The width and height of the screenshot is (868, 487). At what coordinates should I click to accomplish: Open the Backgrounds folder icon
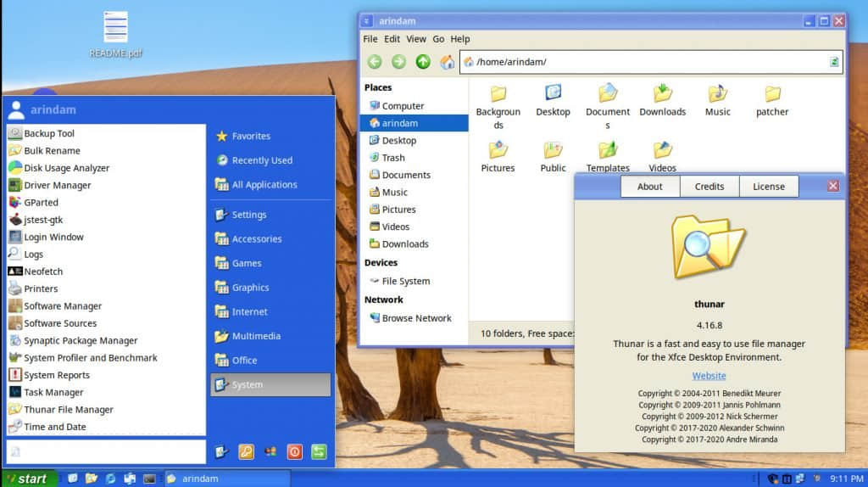pyautogui.click(x=498, y=93)
